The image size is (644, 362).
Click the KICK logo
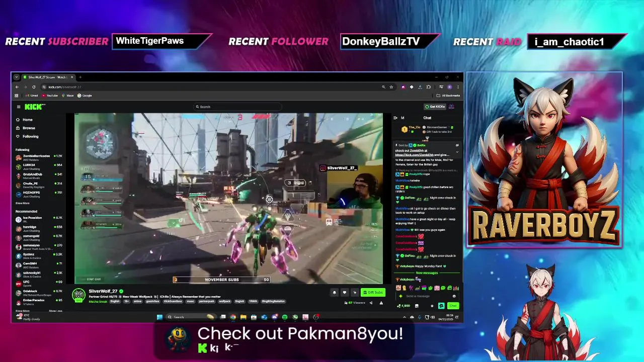click(34, 107)
